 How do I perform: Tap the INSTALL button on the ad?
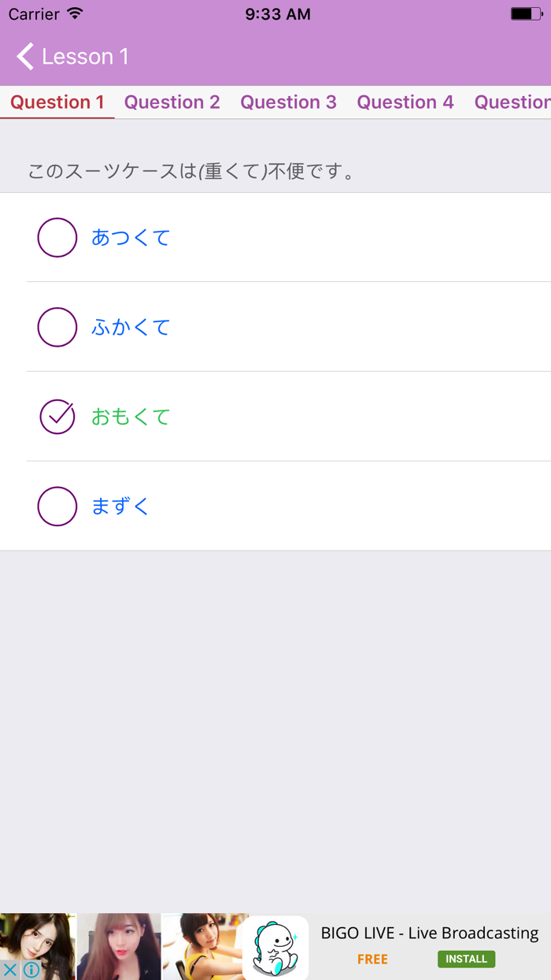point(466,959)
